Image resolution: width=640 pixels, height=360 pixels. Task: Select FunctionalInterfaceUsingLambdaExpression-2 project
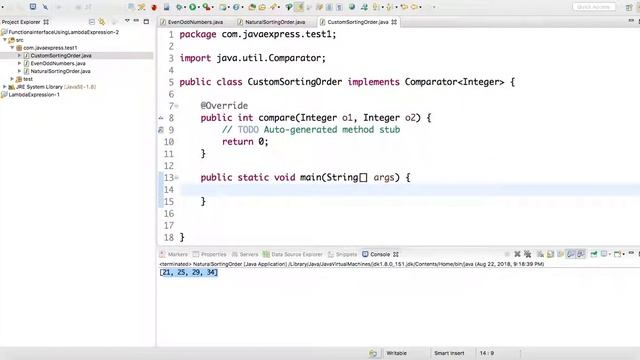click(x=63, y=32)
